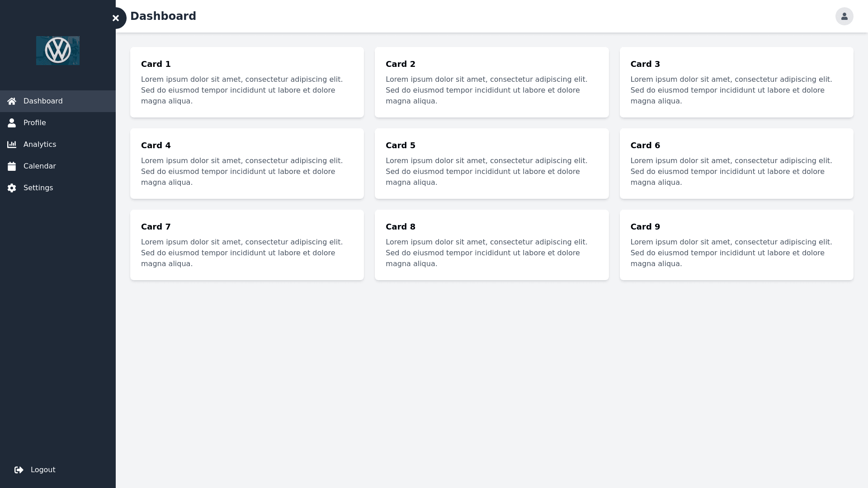Image resolution: width=868 pixels, height=488 pixels.
Task: Click the Card 3 heading
Action: tap(645, 64)
